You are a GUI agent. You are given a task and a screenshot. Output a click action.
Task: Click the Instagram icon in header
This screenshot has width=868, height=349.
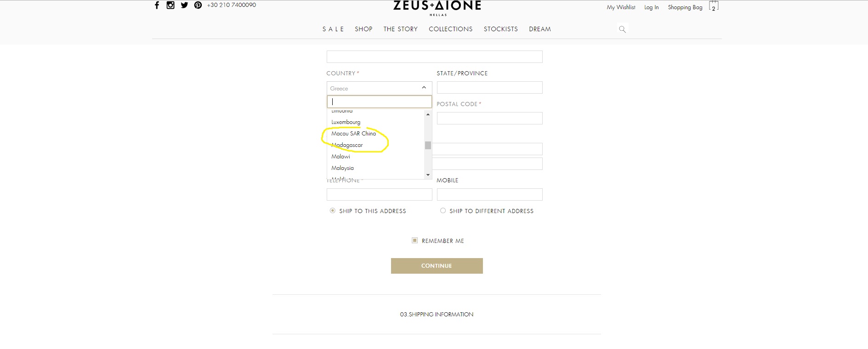(x=170, y=6)
